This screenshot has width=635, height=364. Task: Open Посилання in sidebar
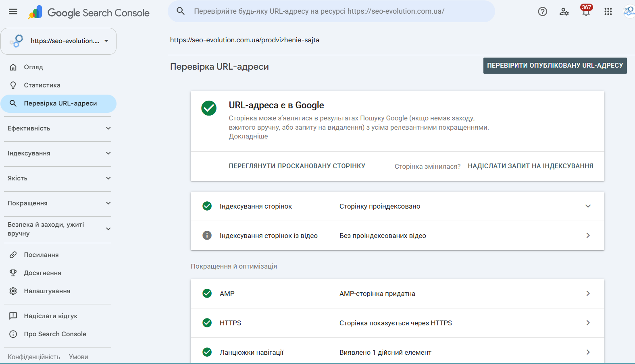[58, 255]
